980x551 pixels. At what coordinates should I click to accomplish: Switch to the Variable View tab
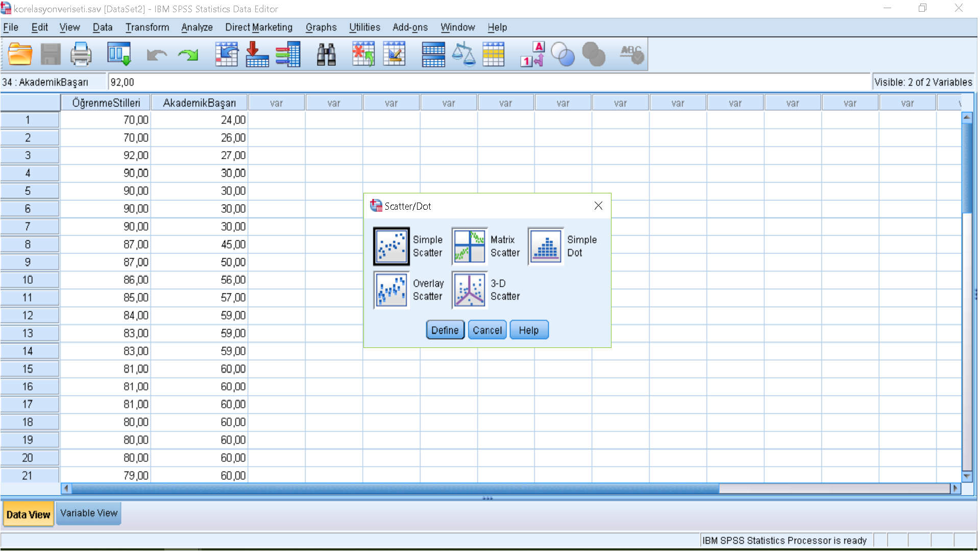[89, 513]
